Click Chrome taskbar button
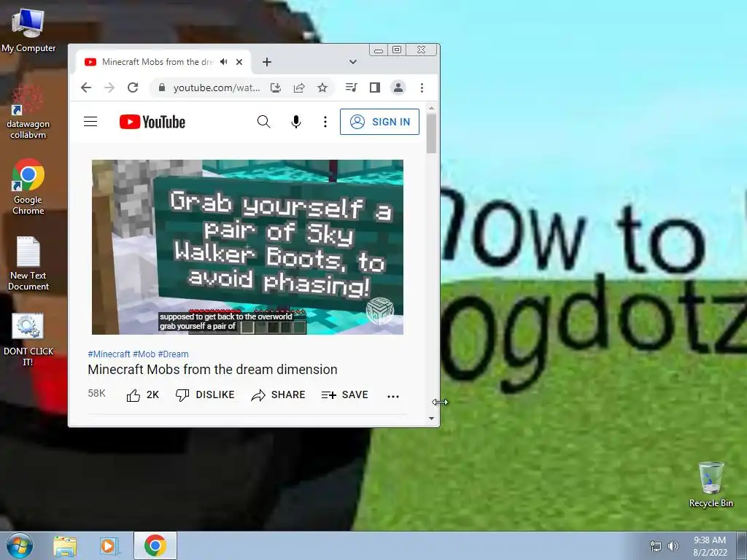 point(155,545)
